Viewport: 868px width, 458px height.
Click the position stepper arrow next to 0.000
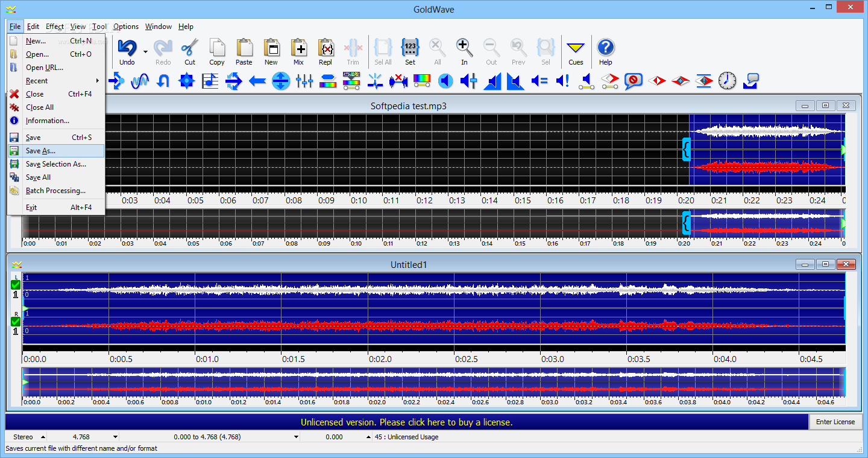368,436
